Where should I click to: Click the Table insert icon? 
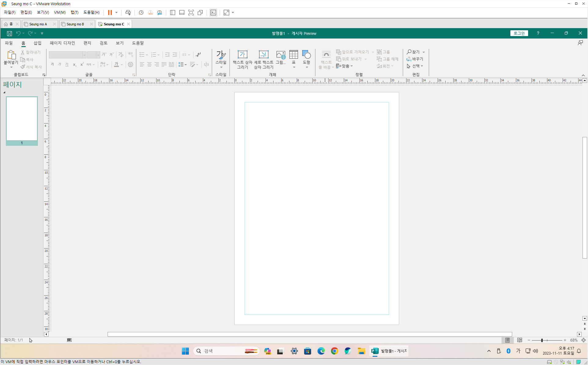tap(293, 55)
